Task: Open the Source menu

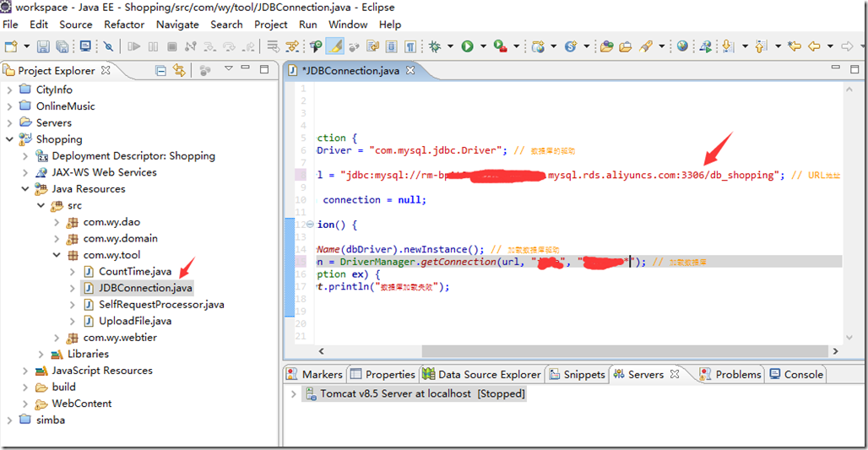Action: point(76,24)
